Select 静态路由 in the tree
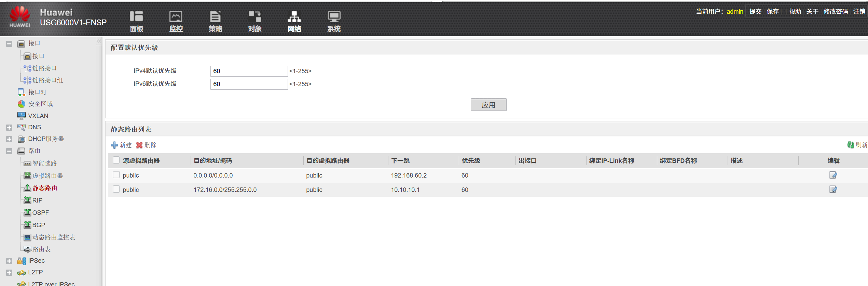 pyautogui.click(x=45, y=188)
